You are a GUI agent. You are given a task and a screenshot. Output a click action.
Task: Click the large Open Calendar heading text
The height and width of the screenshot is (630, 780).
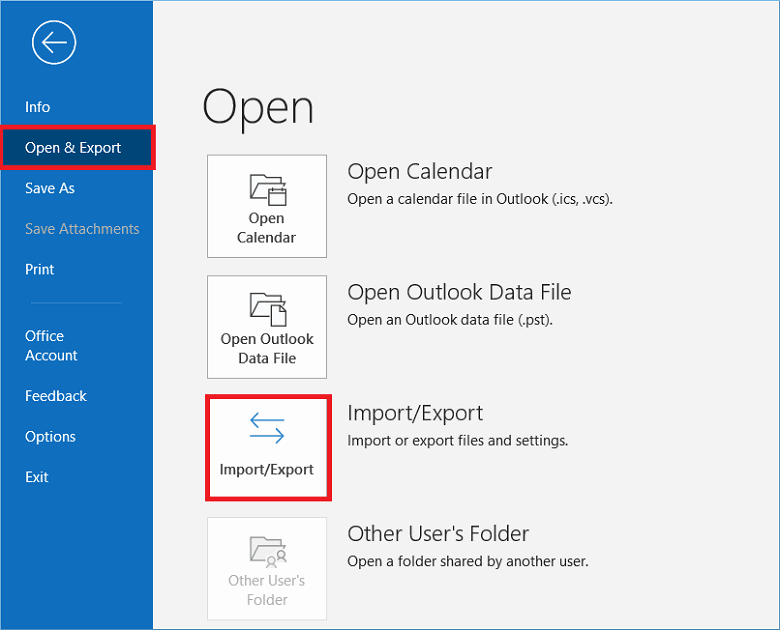[419, 172]
